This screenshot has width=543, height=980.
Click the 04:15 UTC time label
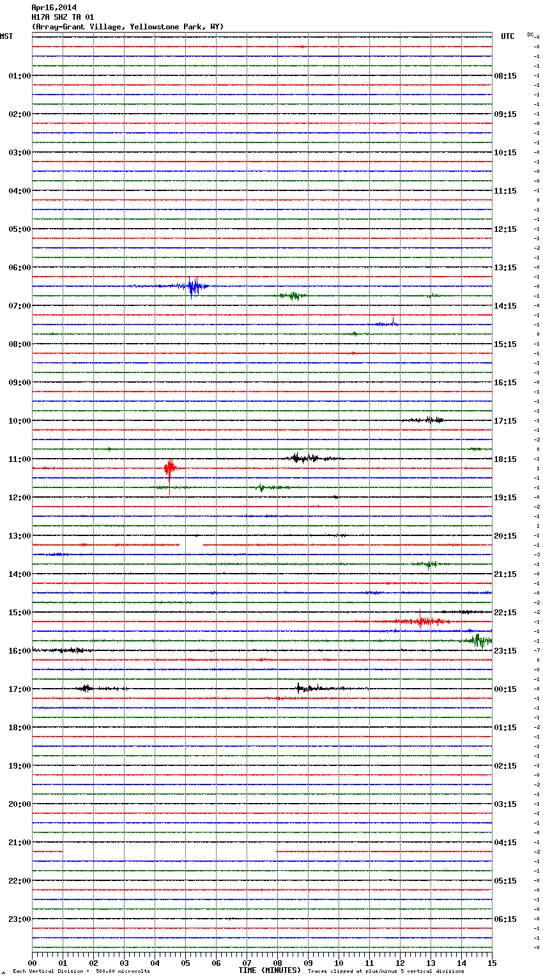point(505,843)
